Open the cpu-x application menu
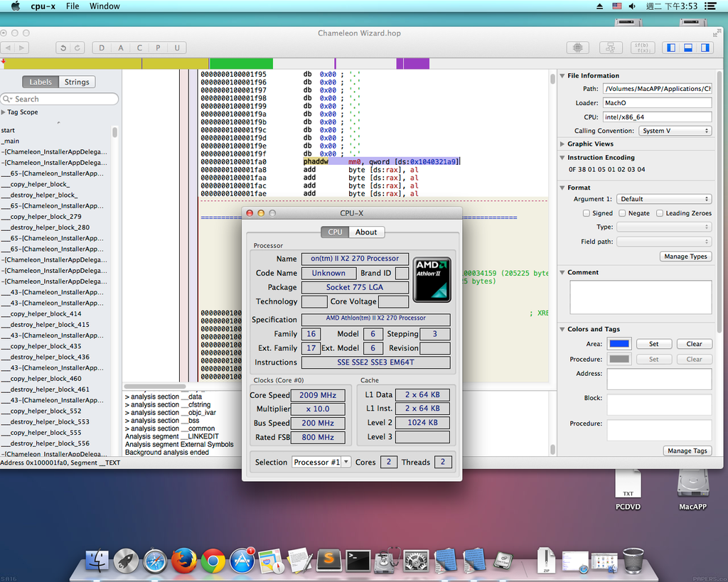 click(x=43, y=6)
